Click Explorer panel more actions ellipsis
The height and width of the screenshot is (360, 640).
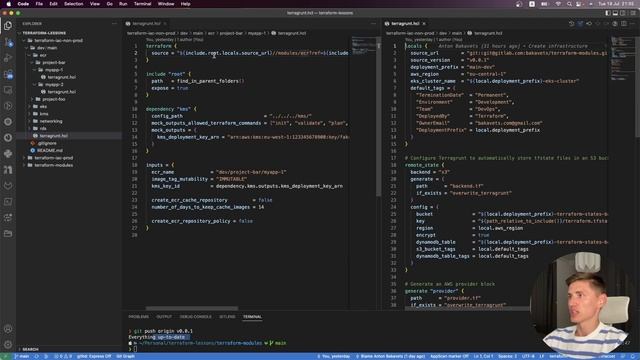114,24
